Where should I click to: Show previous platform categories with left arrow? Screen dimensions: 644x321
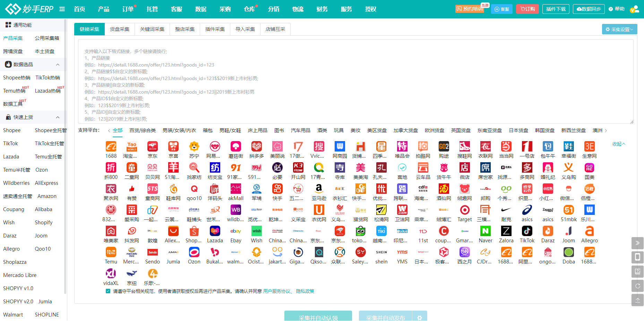pos(109,131)
